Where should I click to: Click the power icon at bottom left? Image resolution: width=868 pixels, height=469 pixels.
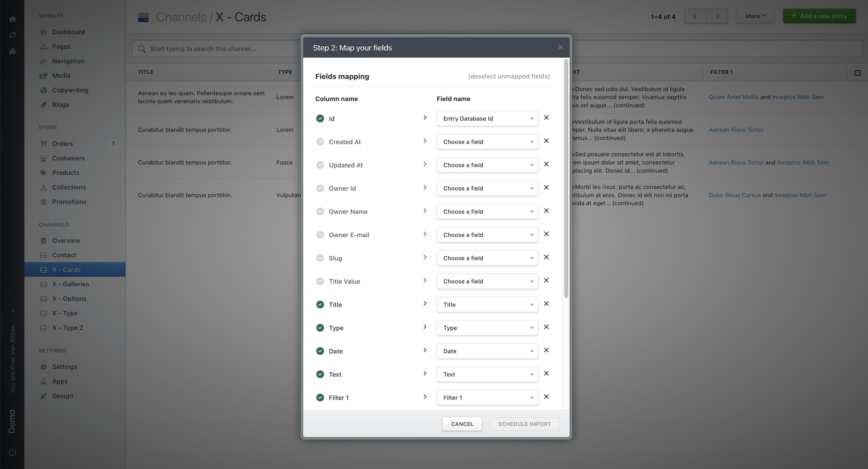[12, 452]
